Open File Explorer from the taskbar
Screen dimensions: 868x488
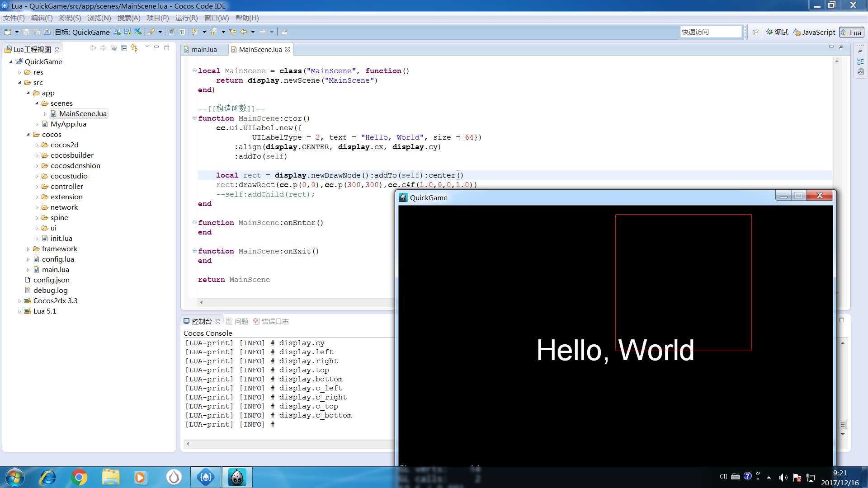[111, 477]
